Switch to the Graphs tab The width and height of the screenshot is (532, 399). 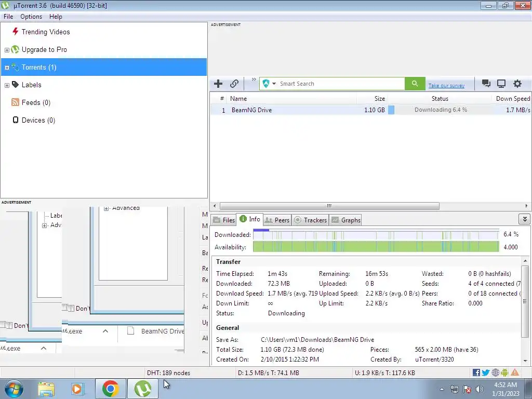pyautogui.click(x=345, y=220)
